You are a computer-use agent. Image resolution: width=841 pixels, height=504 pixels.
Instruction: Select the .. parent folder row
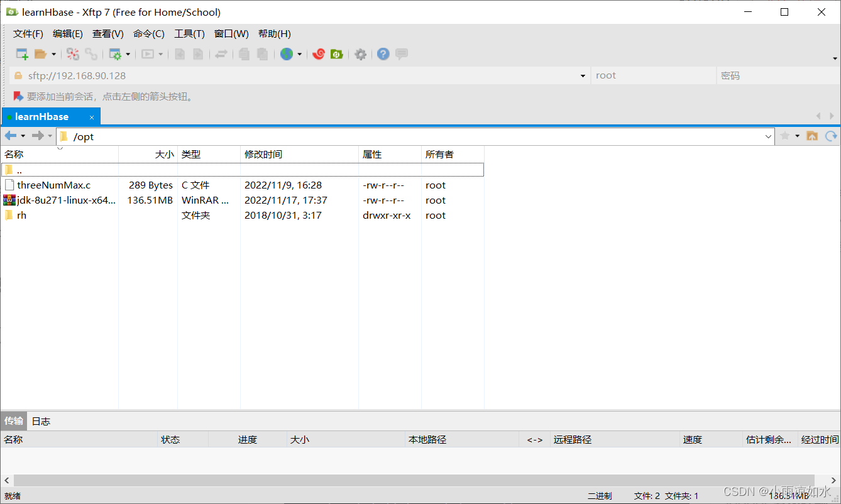point(243,170)
